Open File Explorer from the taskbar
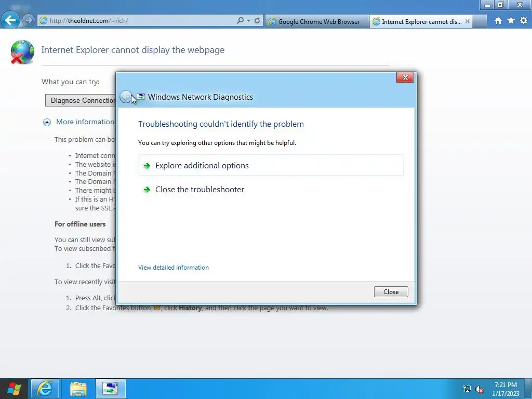532x399 pixels. pyautogui.click(x=78, y=389)
